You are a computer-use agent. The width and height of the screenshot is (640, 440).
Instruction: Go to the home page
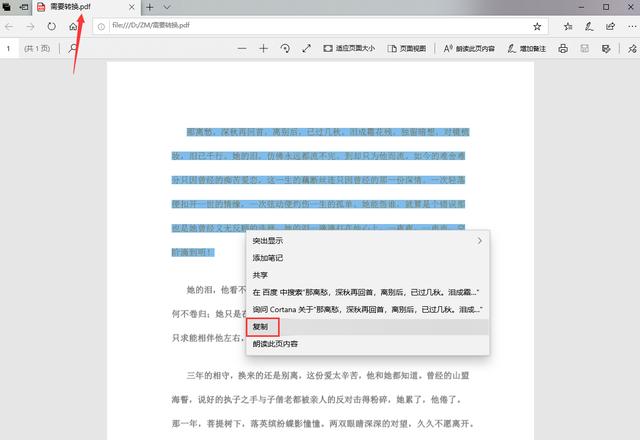click(x=73, y=27)
